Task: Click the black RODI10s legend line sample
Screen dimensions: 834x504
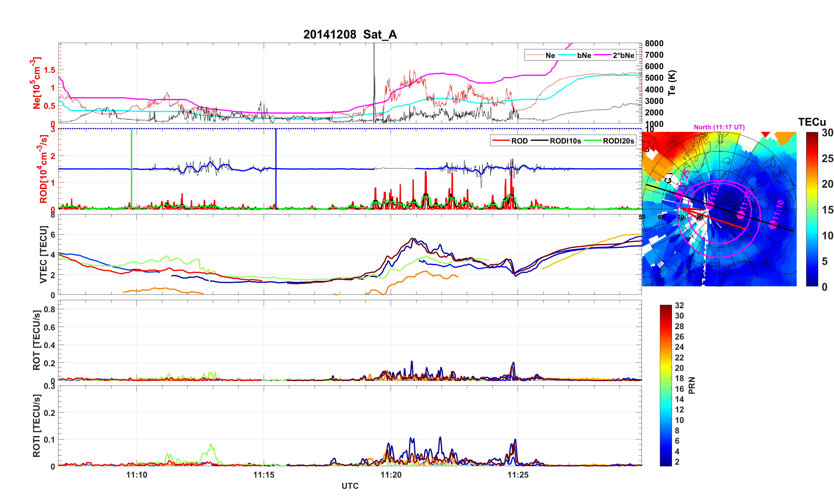Action: pos(540,141)
